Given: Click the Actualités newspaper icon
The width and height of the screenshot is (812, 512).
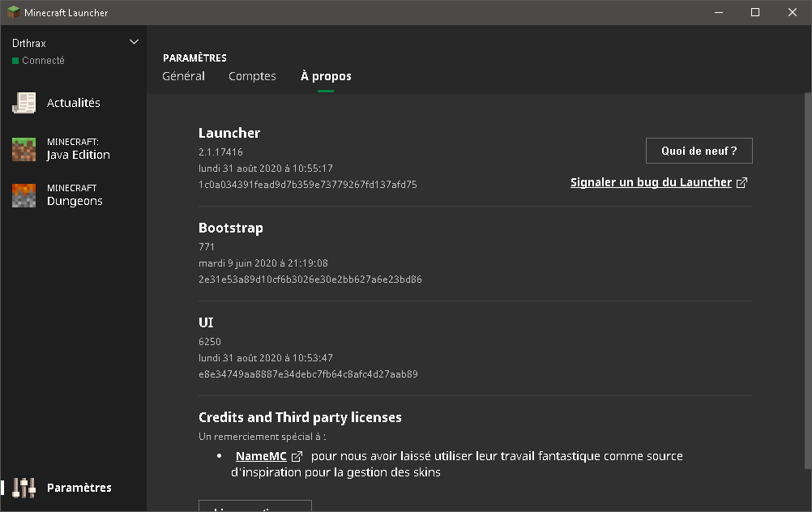Looking at the screenshot, I should (x=24, y=103).
